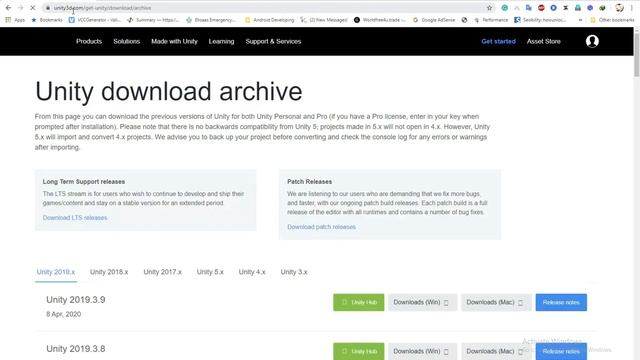Stop the page from loading

(x=33, y=8)
